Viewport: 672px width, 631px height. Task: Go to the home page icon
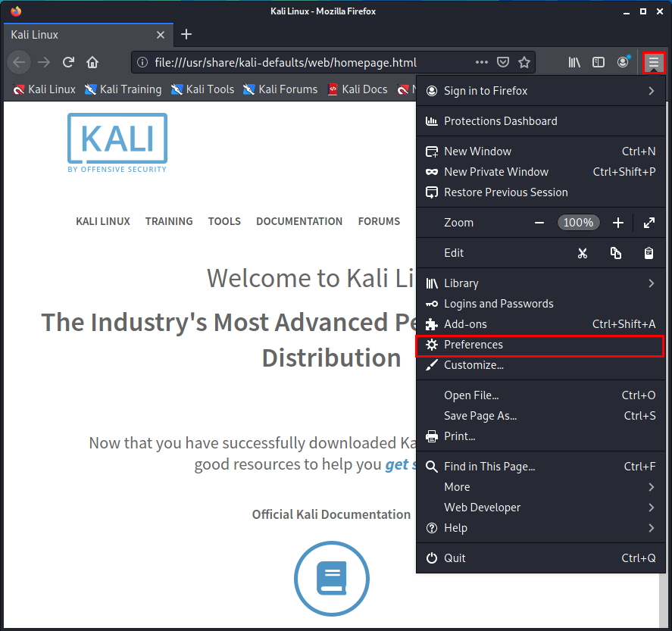coord(92,63)
